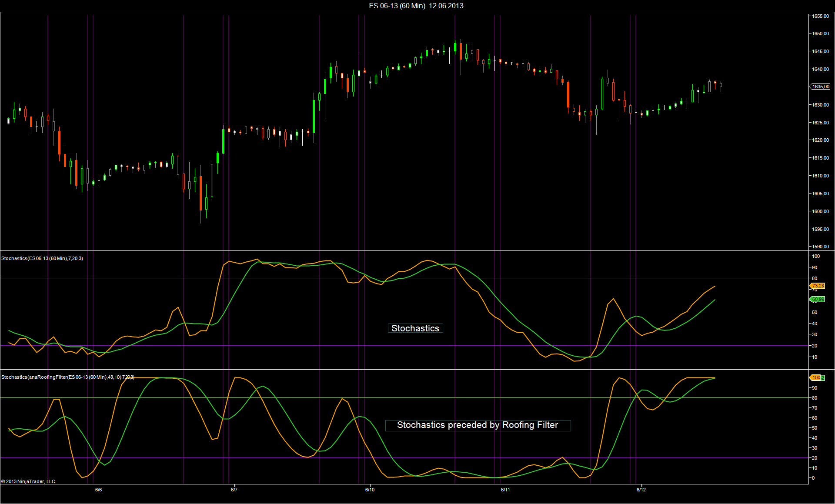This screenshot has height=504, width=835.
Task: Click the chart title ES 06-13 (60 Min)
Action: (397, 6)
